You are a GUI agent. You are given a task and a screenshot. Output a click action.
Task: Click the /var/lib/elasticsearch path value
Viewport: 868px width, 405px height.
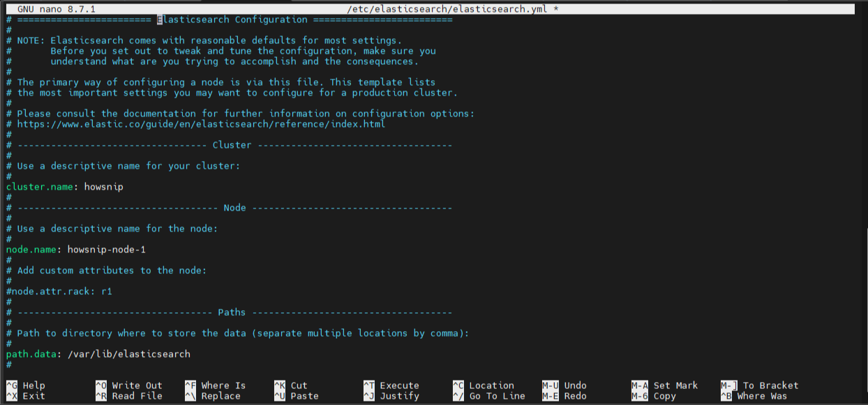coord(129,354)
